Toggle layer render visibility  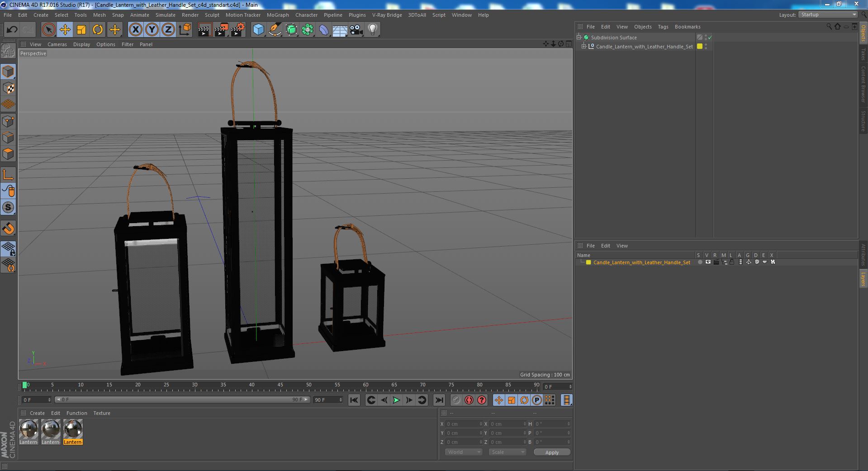click(x=716, y=262)
